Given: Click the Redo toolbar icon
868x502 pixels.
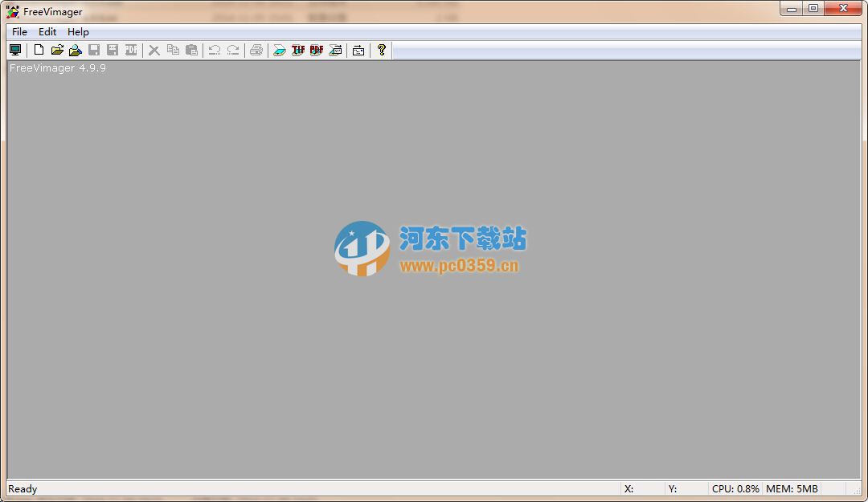Looking at the screenshot, I should pyautogui.click(x=233, y=50).
